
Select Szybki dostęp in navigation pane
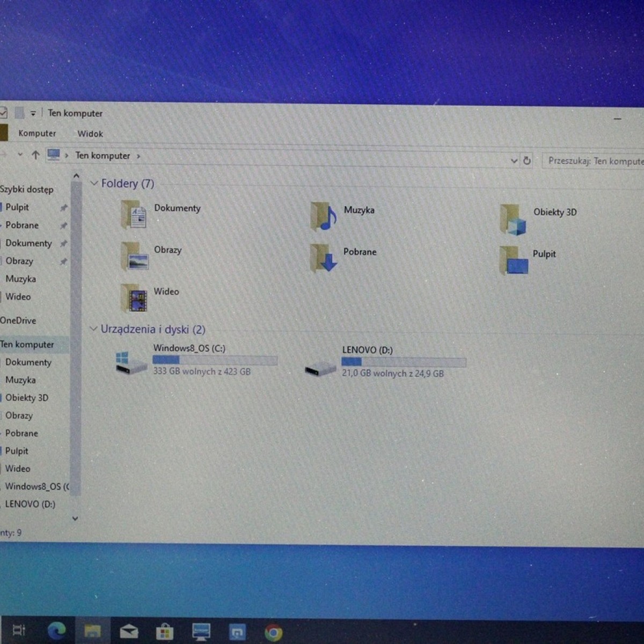click(x=27, y=189)
